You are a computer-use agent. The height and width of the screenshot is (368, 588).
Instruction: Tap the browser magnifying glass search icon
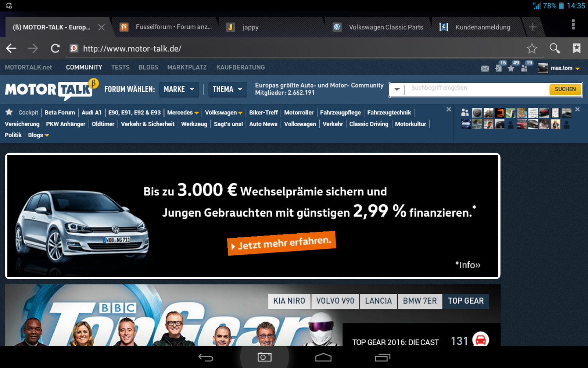coord(555,49)
